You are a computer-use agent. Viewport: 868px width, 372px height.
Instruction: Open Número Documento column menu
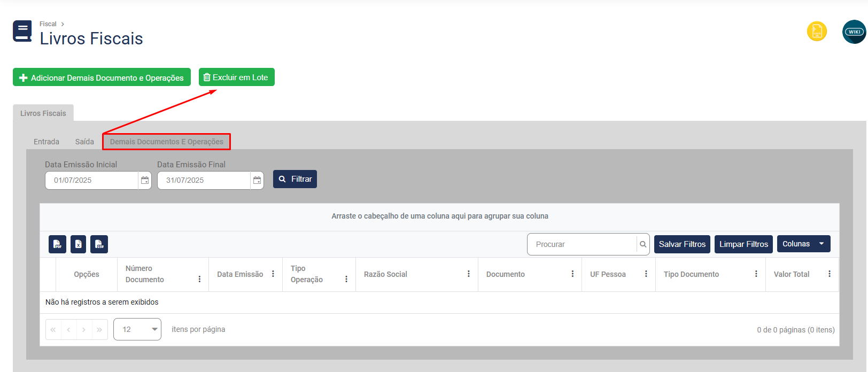tap(199, 279)
